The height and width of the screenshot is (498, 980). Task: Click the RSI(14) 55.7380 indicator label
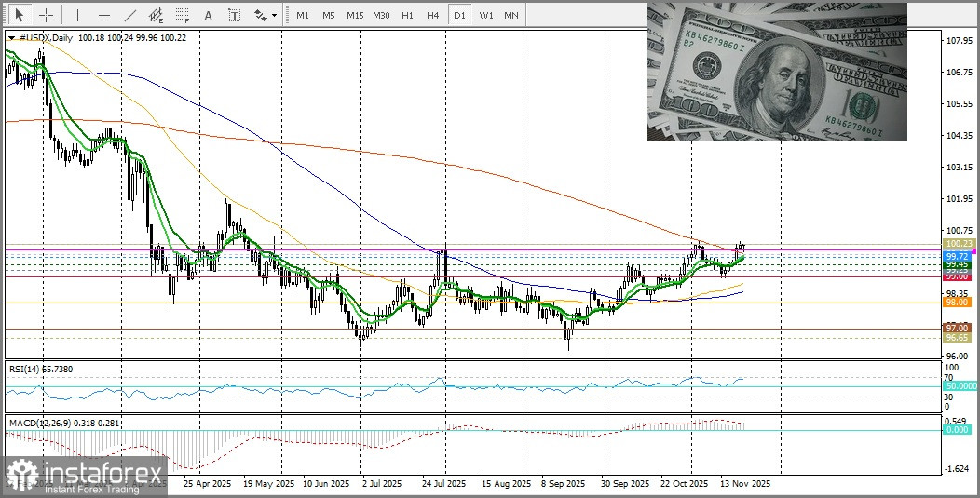click(41, 370)
